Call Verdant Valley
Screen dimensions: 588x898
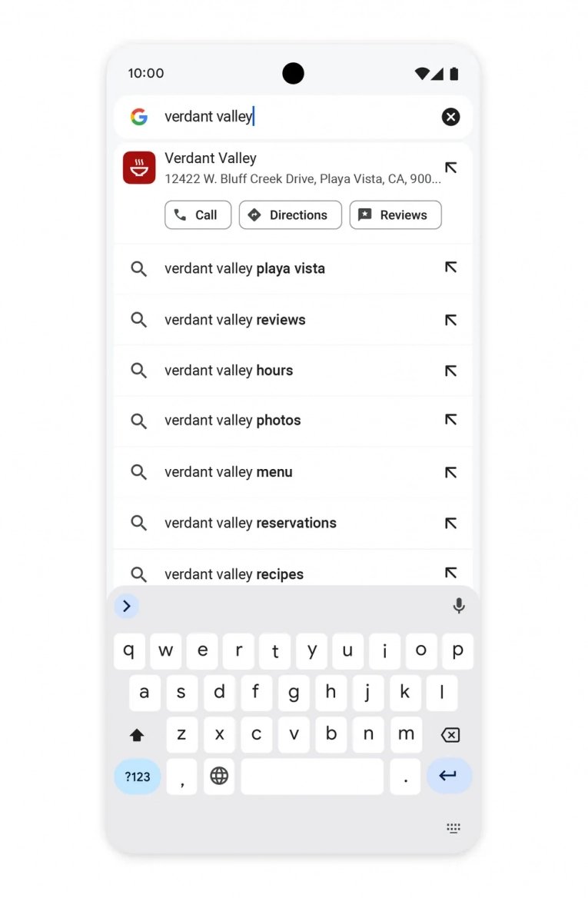coord(198,215)
